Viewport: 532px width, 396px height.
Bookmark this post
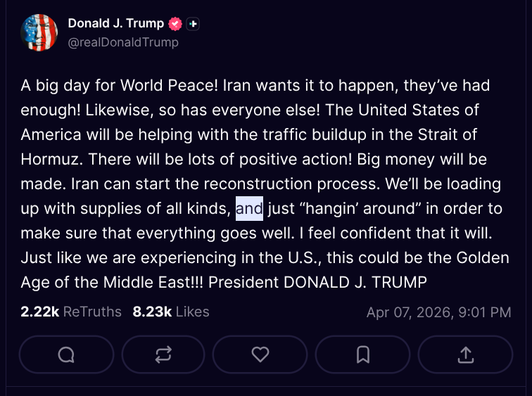363,355
